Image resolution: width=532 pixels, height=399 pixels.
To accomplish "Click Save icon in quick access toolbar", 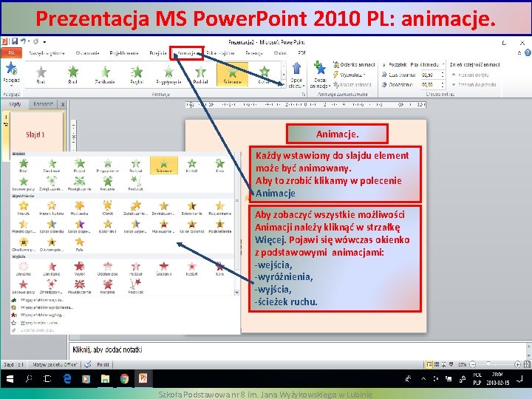I will coord(15,41).
